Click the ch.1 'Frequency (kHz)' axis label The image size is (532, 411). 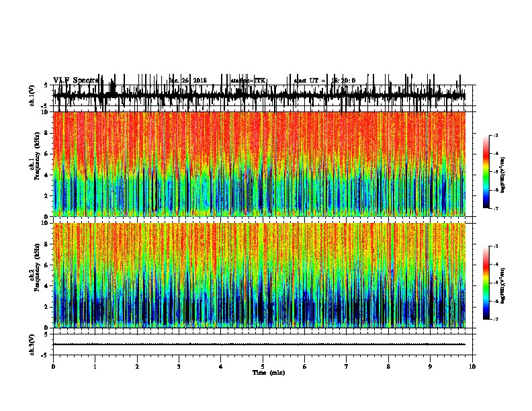37,156
